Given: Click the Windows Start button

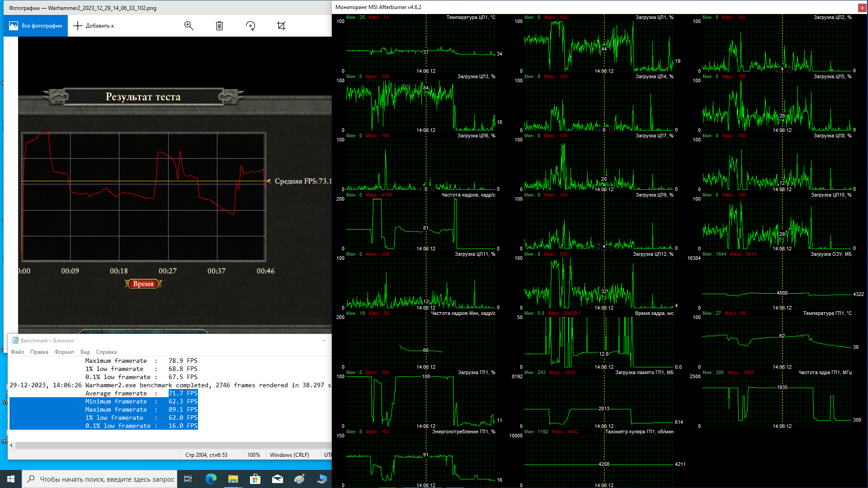Looking at the screenshot, I should pyautogui.click(x=11, y=479).
